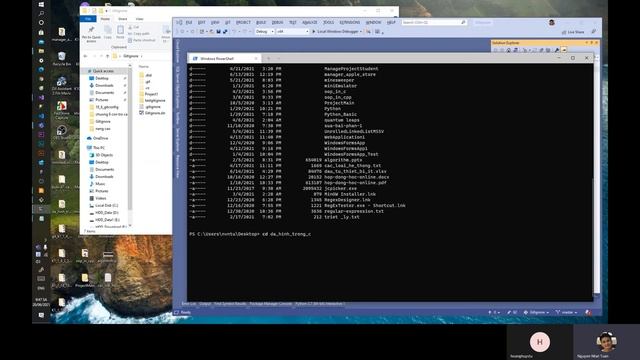
Task: Open the Debug menu in Visual Studio
Action: coord(278,22)
